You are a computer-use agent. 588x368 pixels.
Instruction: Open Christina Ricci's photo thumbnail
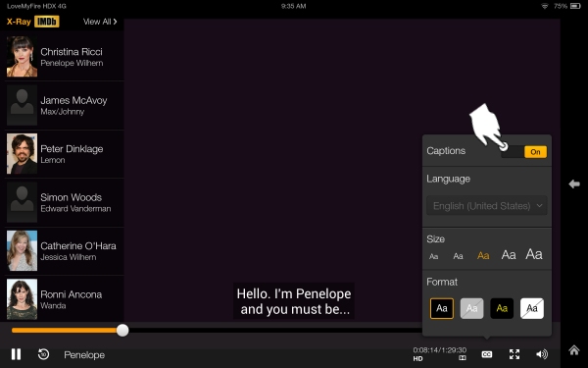[x=22, y=57]
